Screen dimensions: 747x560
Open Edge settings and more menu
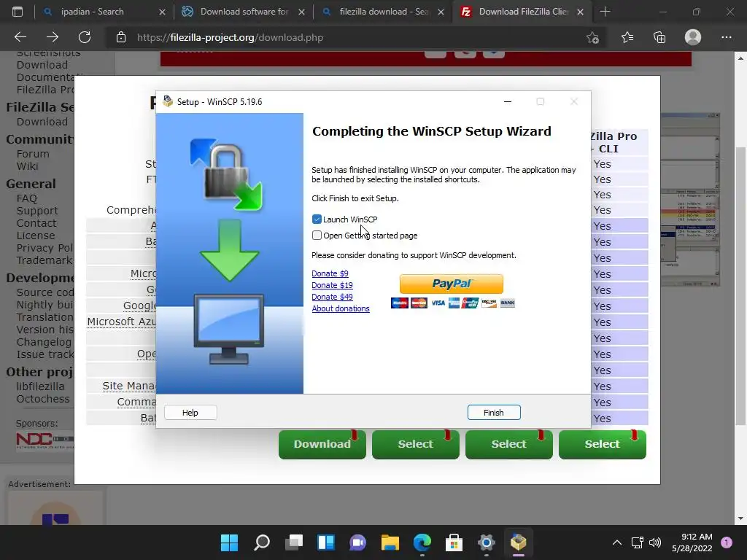tap(727, 37)
